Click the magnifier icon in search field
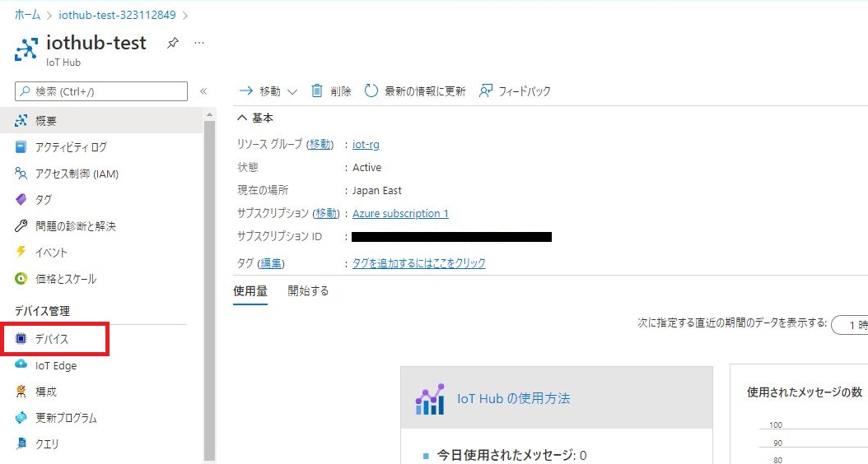The width and height of the screenshot is (868, 464). click(25, 92)
